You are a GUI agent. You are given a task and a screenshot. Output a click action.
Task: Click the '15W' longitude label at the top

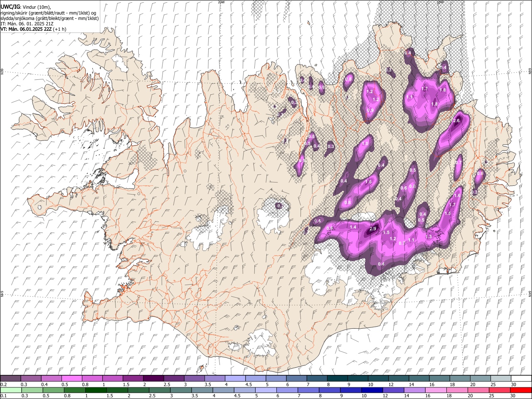click(440, 2)
